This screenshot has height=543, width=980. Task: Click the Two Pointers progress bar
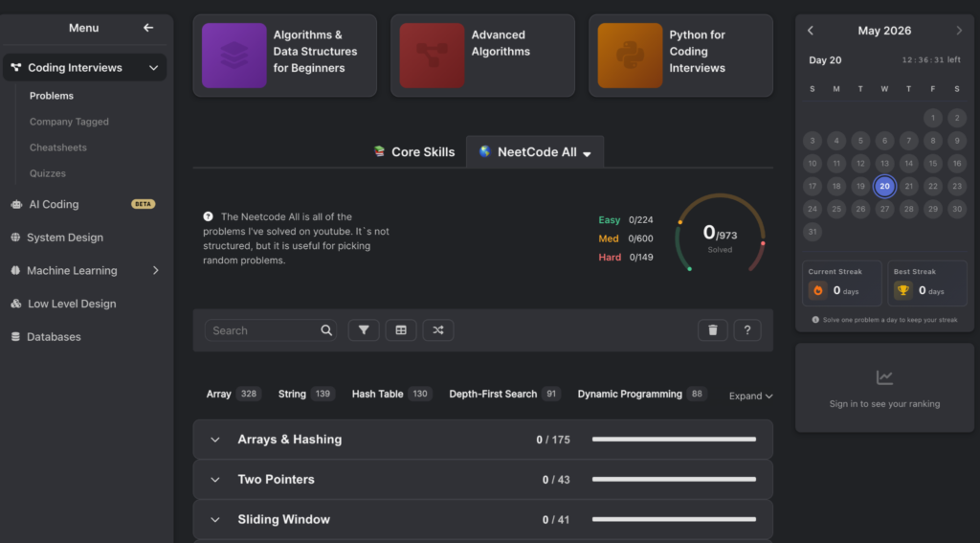(674, 480)
